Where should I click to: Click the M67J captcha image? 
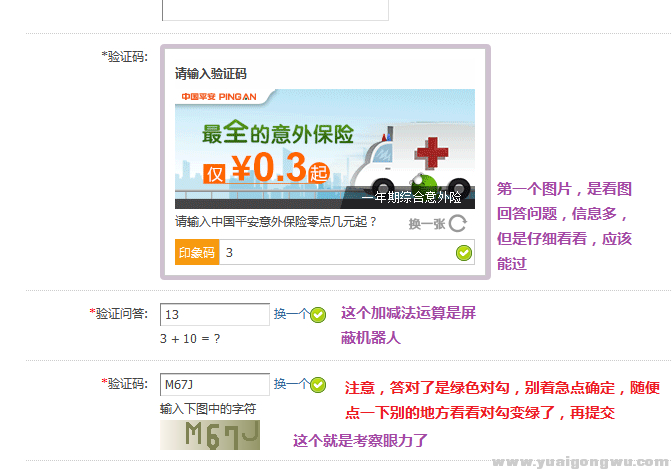point(210,435)
